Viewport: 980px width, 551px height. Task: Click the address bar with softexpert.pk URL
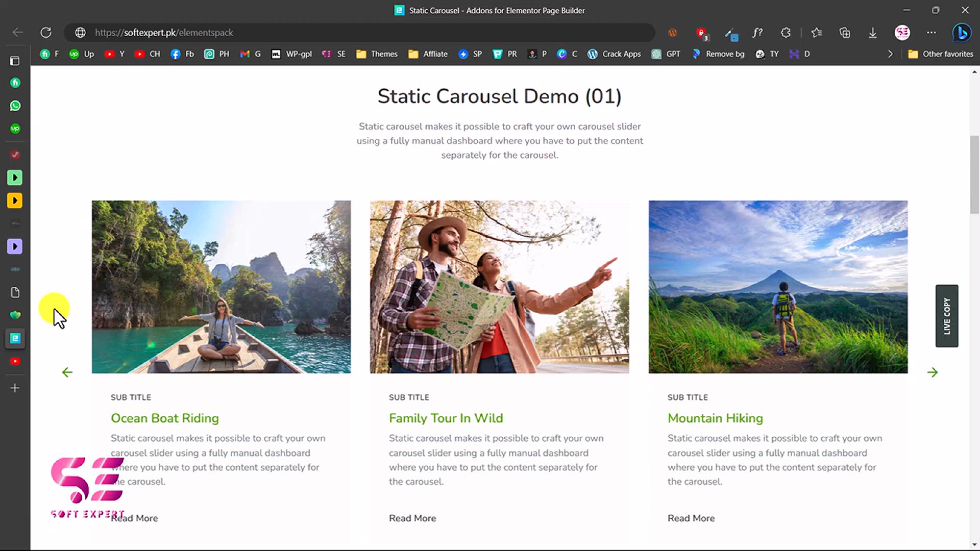point(359,33)
